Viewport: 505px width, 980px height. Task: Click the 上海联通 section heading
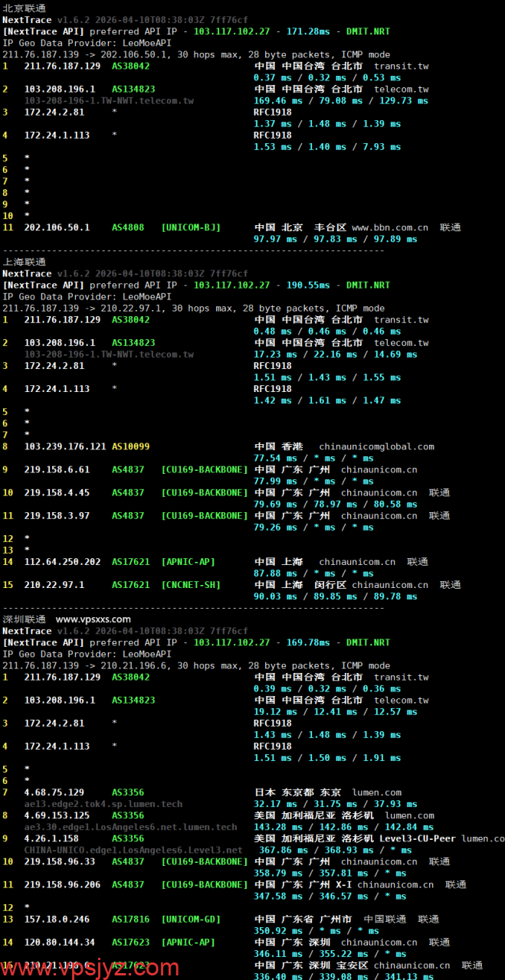point(24,262)
